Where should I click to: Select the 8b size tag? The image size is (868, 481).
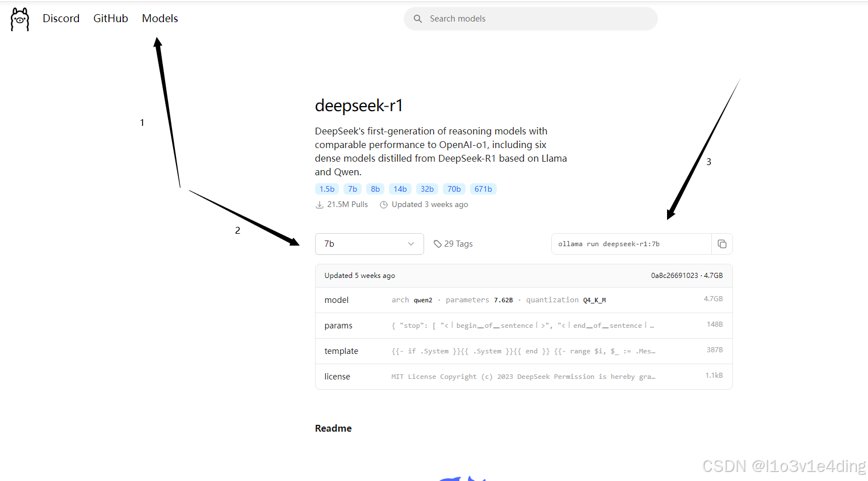pyautogui.click(x=375, y=189)
